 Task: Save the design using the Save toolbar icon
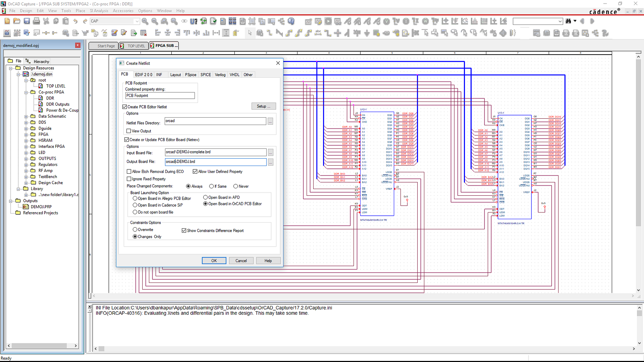(26, 21)
